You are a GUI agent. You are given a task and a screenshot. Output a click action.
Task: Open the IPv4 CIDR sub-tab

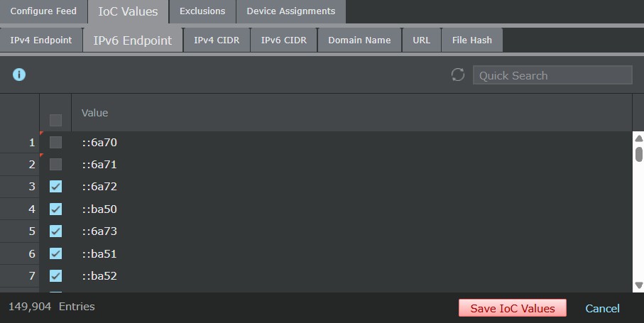tap(217, 40)
